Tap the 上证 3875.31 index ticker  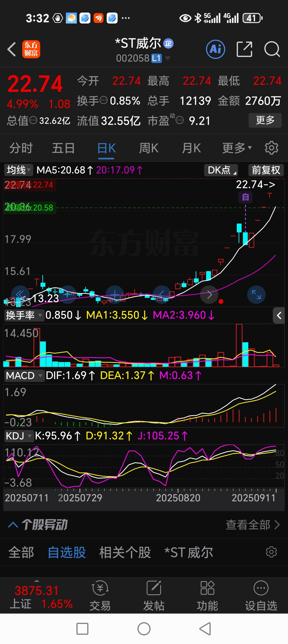41,597
